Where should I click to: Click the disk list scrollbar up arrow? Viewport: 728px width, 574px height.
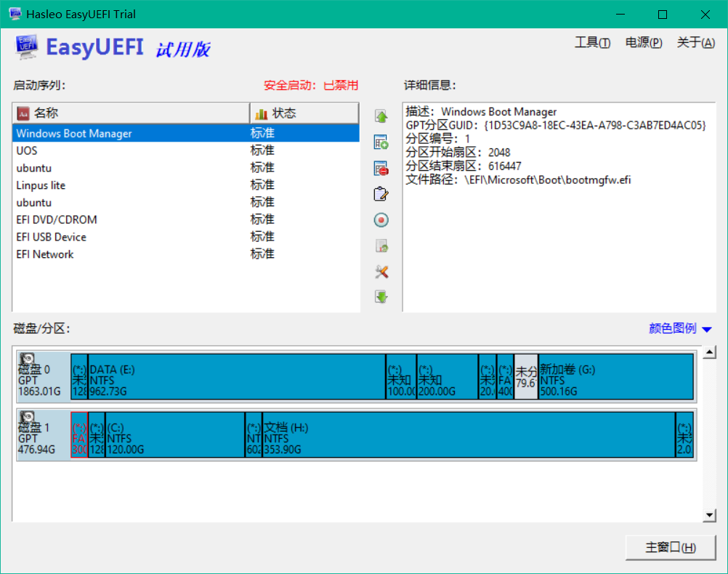point(709,352)
